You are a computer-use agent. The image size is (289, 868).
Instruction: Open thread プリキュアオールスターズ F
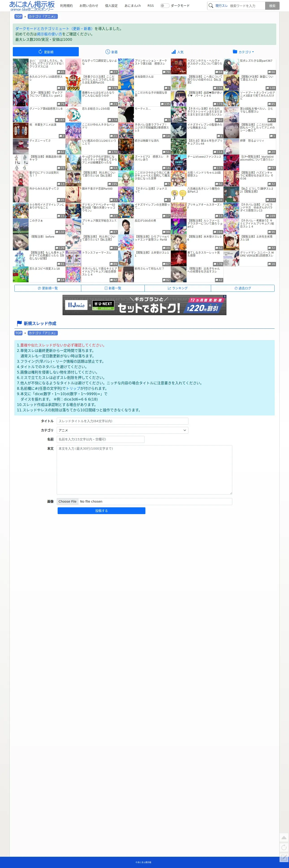point(204,206)
